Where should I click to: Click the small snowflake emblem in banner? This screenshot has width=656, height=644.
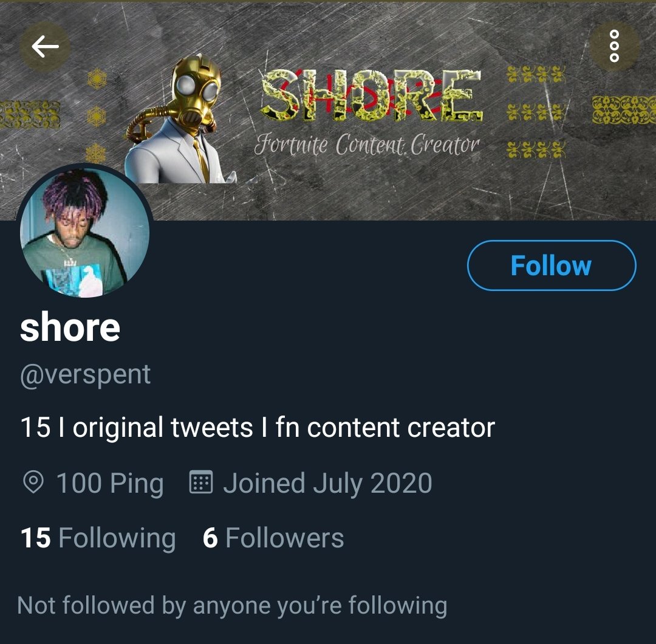click(x=97, y=78)
